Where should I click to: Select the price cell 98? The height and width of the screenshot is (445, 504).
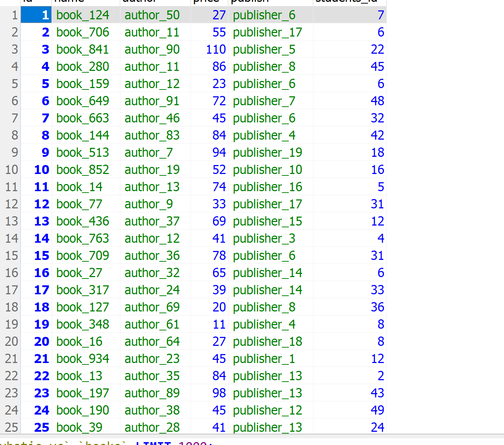pos(209,393)
